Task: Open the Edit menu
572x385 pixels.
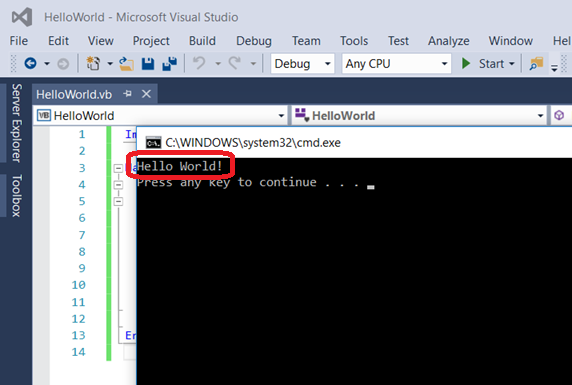Action: pos(58,41)
